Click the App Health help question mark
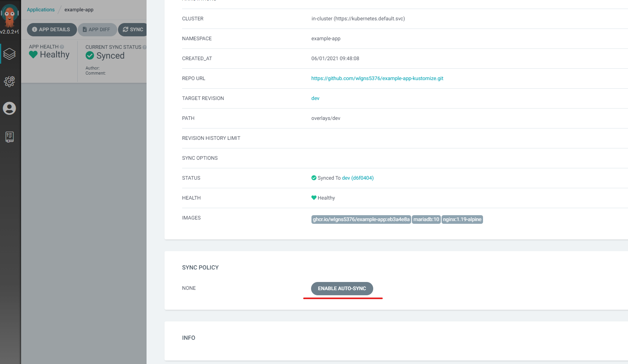This screenshot has width=628, height=364. (x=62, y=46)
